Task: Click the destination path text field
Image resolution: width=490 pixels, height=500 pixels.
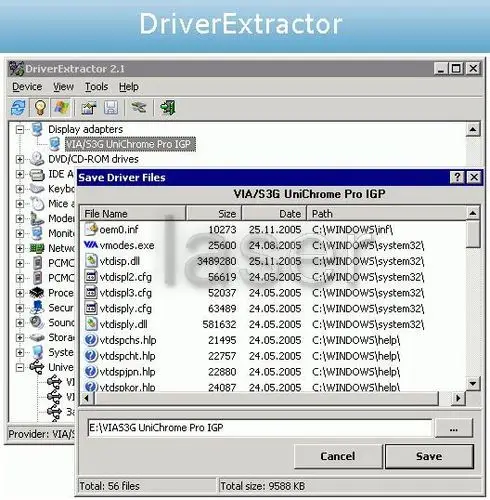Action: coord(259,428)
